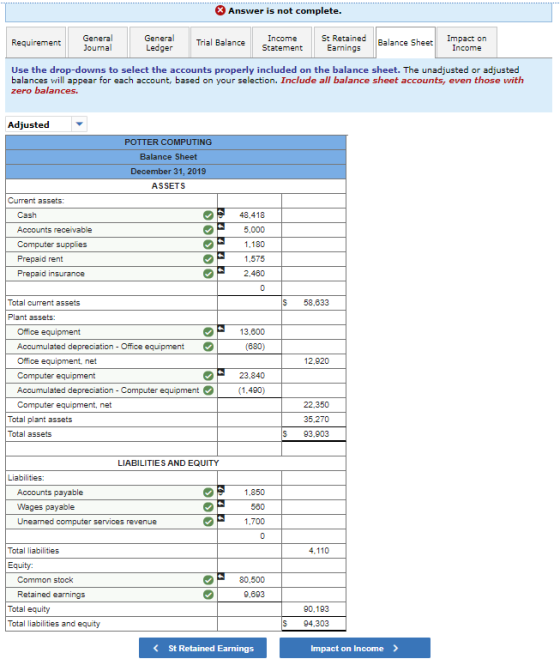The height and width of the screenshot is (665, 560).
Task: Switch to the General Journal tab
Action: [98, 42]
